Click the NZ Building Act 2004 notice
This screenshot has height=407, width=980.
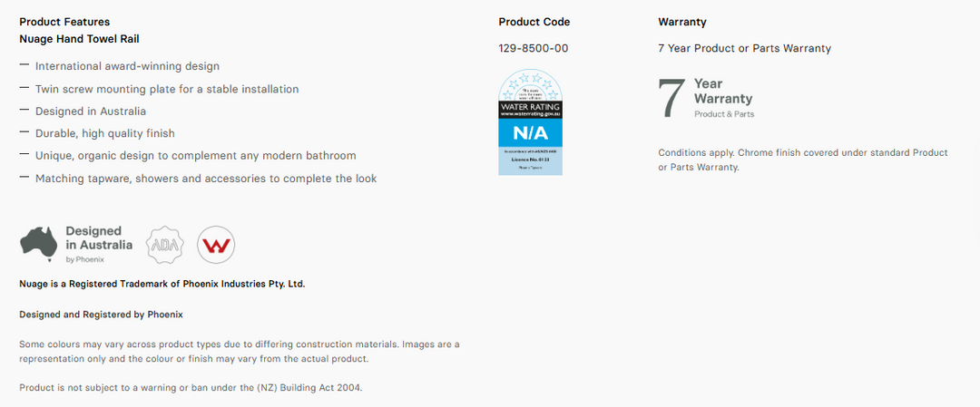(x=191, y=388)
